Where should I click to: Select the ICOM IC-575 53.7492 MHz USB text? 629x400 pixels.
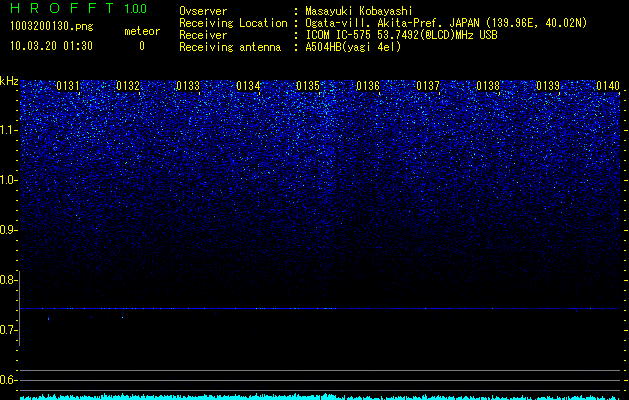pyautogui.click(x=401, y=35)
